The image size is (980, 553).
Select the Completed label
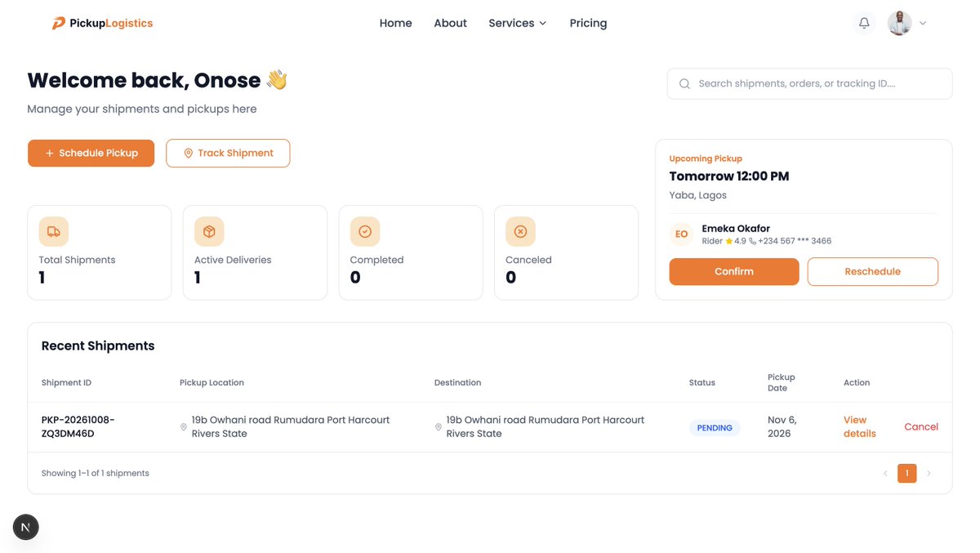pos(376,260)
